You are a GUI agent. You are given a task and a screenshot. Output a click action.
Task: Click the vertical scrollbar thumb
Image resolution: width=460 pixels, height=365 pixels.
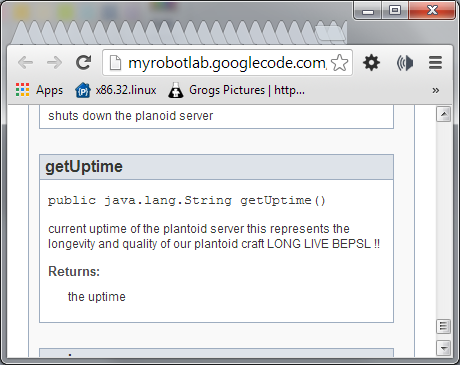(443, 326)
